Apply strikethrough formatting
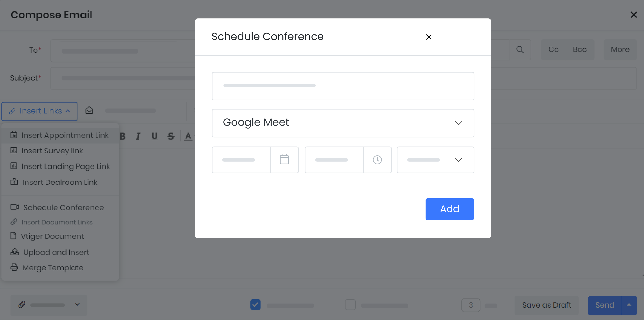This screenshot has height=320, width=644. coord(171,136)
